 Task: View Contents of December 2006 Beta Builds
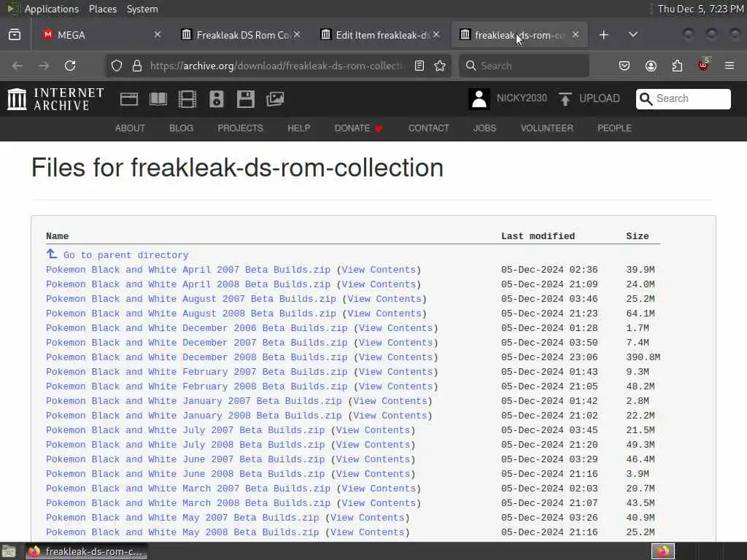[396, 328]
